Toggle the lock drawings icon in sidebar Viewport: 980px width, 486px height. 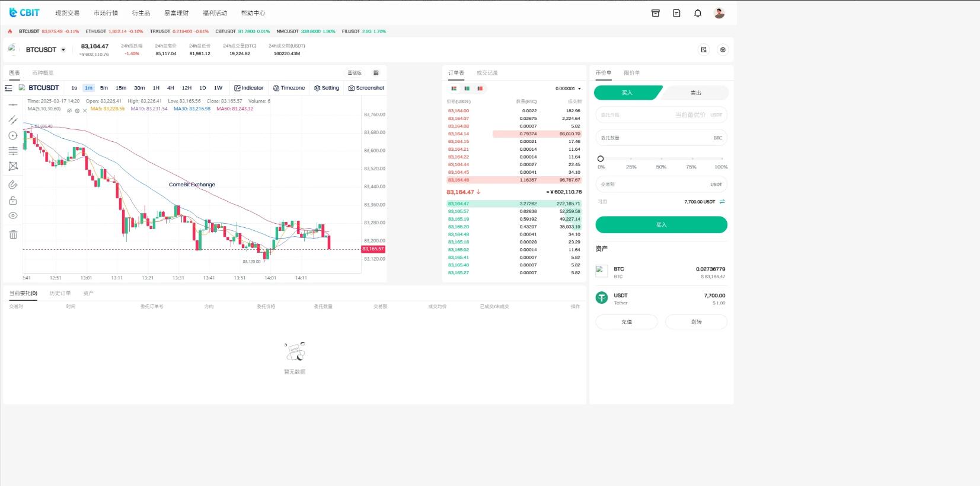point(13,201)
